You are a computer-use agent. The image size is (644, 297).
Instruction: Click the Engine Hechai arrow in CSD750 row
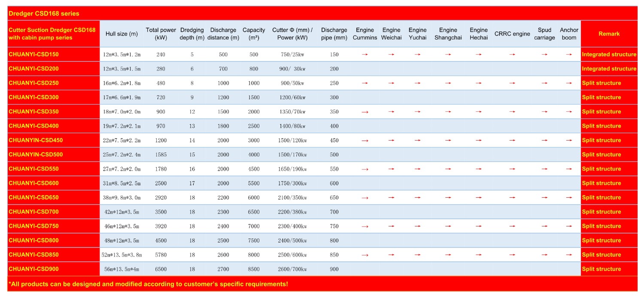click(x=478, y=226)
